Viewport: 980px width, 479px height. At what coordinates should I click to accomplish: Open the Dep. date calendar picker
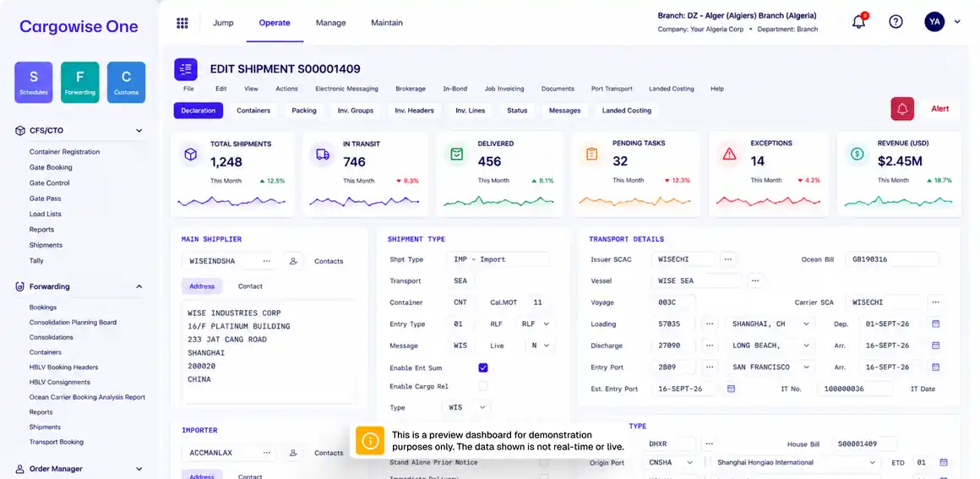pyautogui.click(x=935, y=324)
